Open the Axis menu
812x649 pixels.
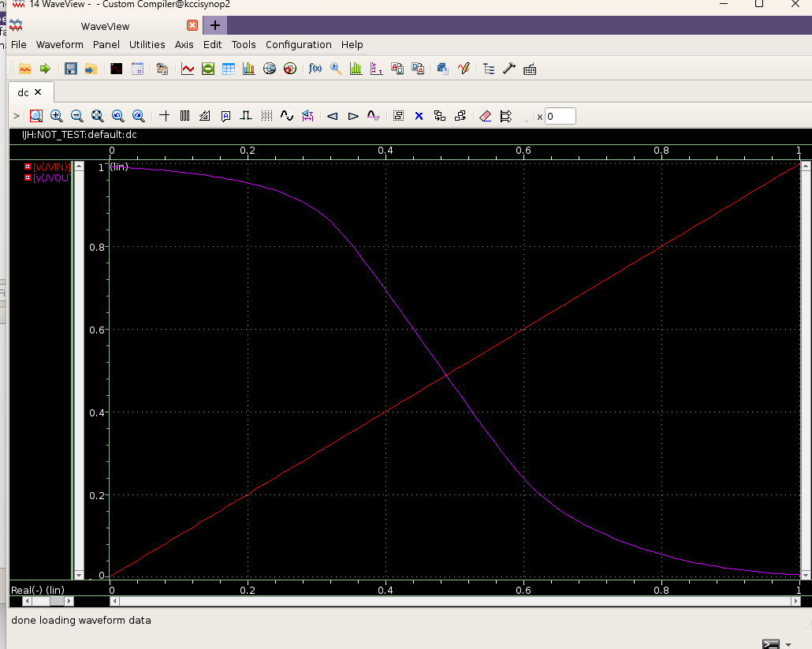[184, 44]
